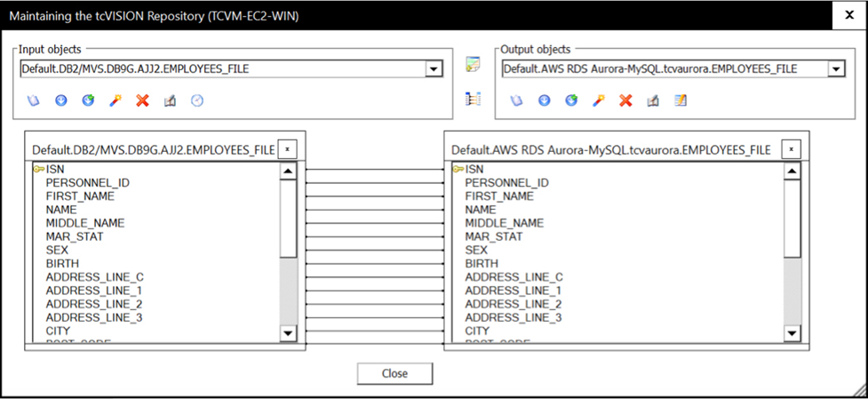This screenshot has height=399, width=868.
Task: Click the key icon beside ISN in Aurora table
Action: coord(458,170)
